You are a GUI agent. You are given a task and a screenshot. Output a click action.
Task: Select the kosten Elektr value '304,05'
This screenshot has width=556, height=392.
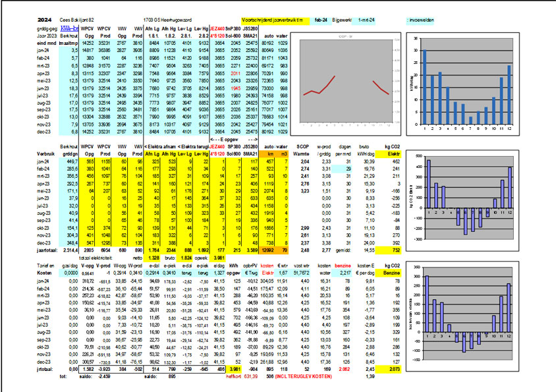pyautogui.click(x=267, y=281)
